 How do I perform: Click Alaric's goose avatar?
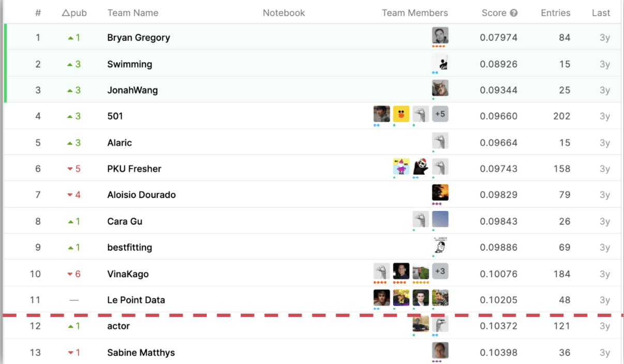[440, 141]
